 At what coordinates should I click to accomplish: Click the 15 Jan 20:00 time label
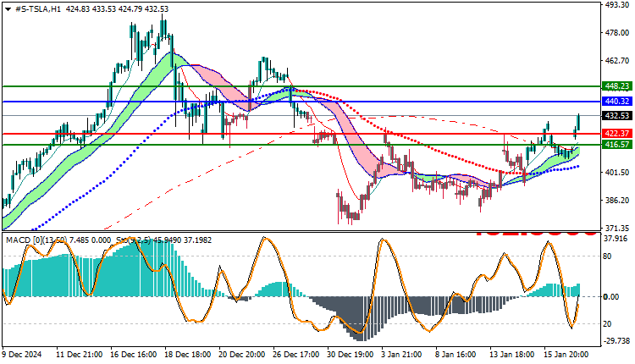pos(566,355)
